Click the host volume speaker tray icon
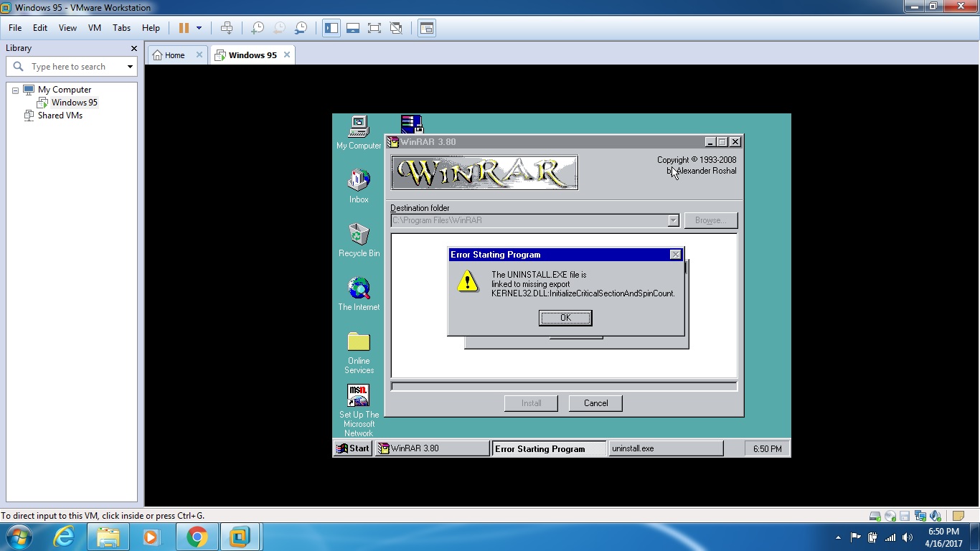This screenshot has width=980, height=551. point(908,537)
